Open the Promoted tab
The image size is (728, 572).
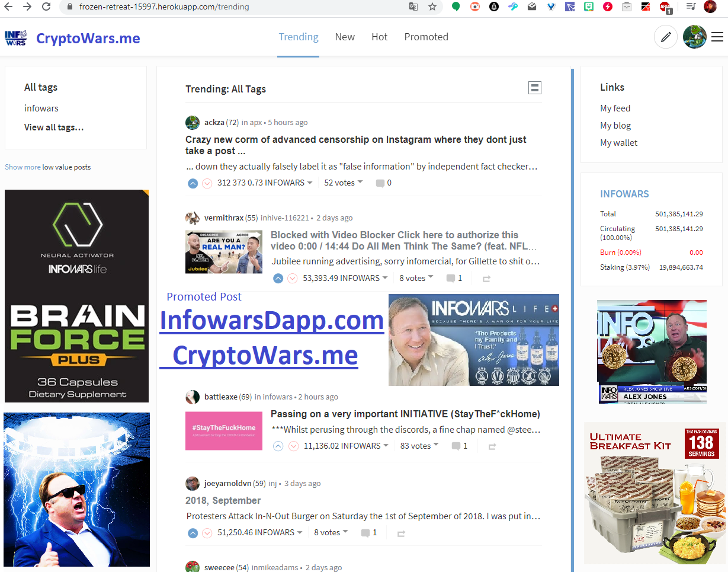pos(426,37)
